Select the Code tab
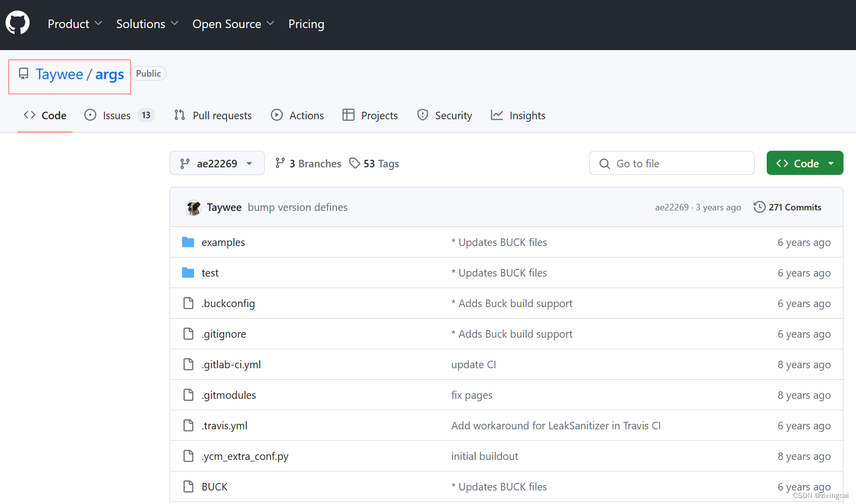856x504 pixels. 45,115
